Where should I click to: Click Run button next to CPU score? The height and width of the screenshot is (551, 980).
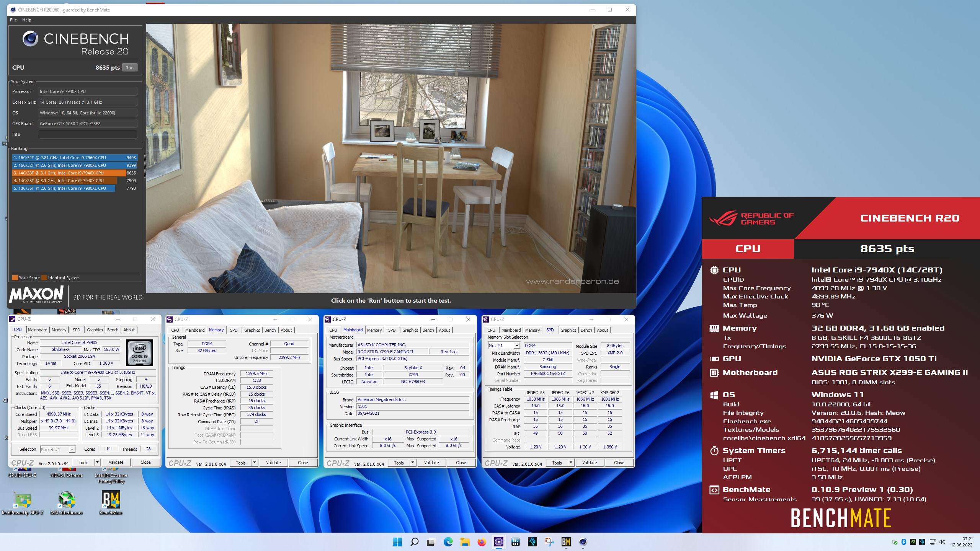pyautogui.click(x=130, y=68)
